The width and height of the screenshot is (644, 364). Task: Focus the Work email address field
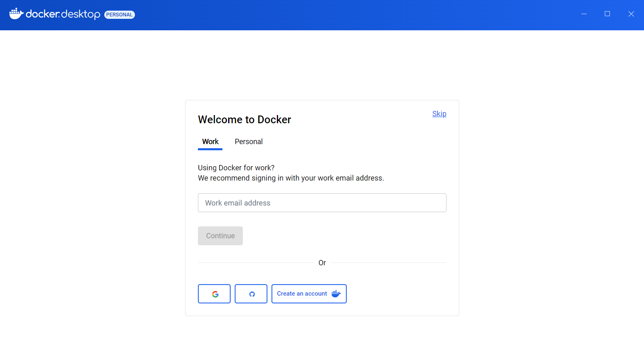[x=322, y=203]
